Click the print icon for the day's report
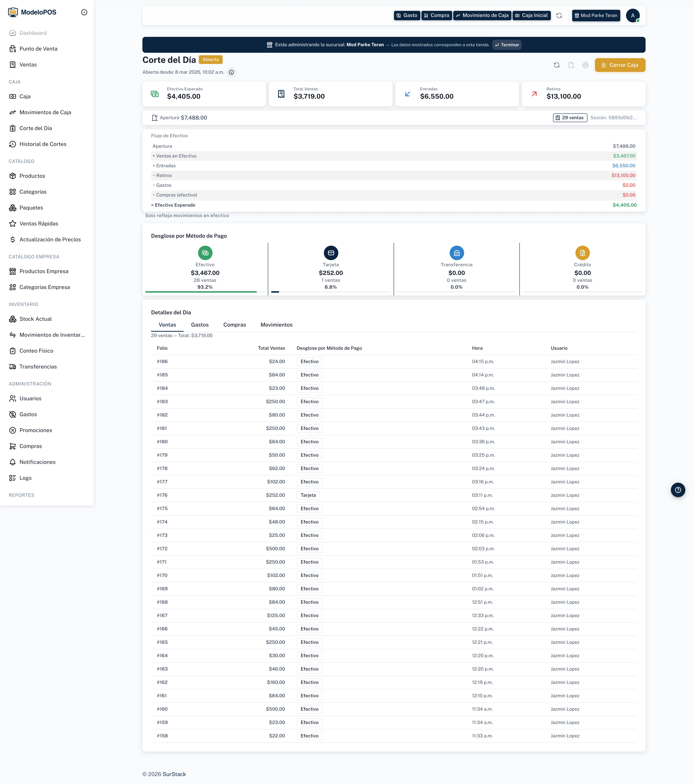694x784 pixels. (x=586, y=65)
